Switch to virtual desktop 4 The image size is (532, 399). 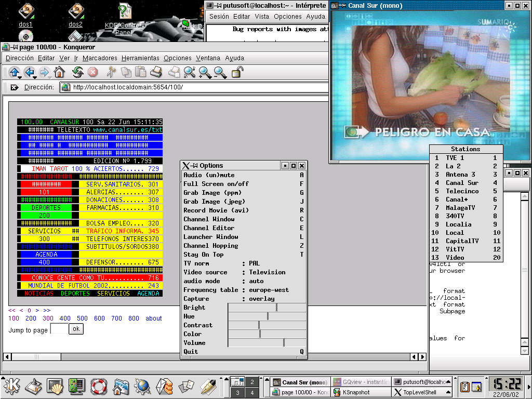coord(252,393)
